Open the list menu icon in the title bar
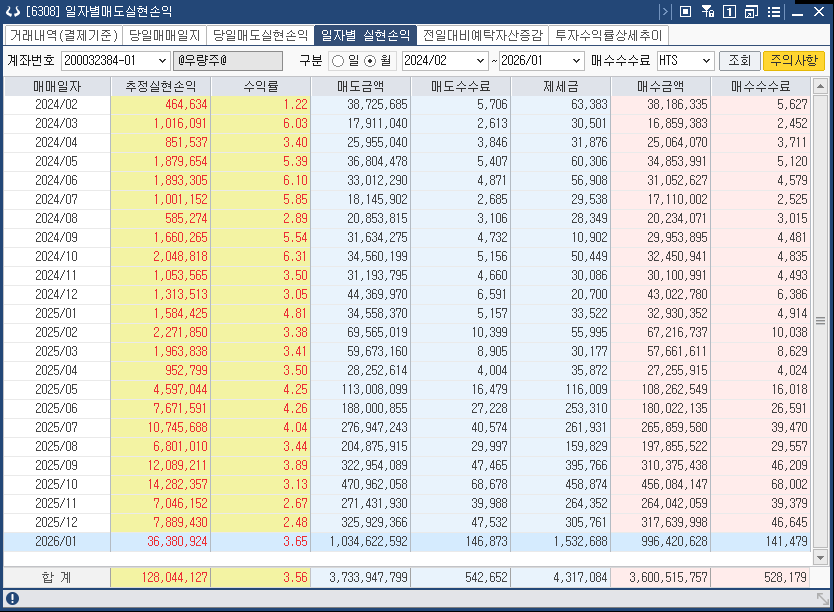Screen dimensions: 834x612 pos(775,11)
